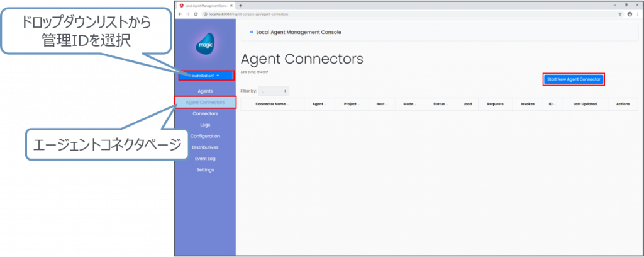Click browser back arrow
The height and width of the screenshot is (257, 644).
point(180,13)
